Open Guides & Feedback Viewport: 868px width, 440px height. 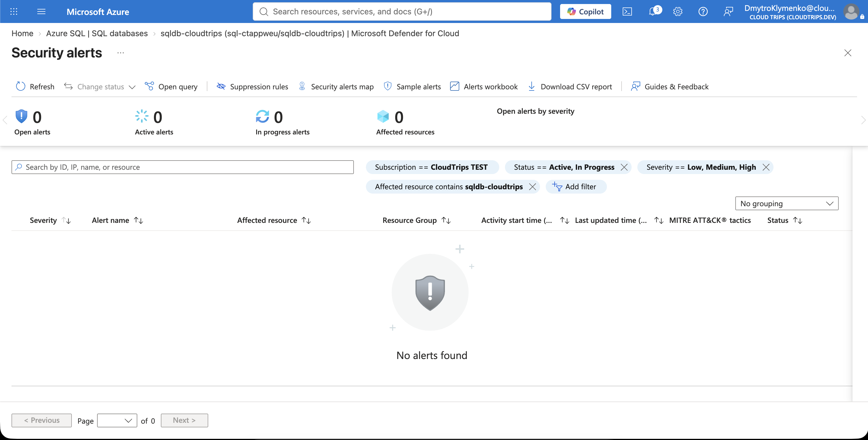pos(670,86)
